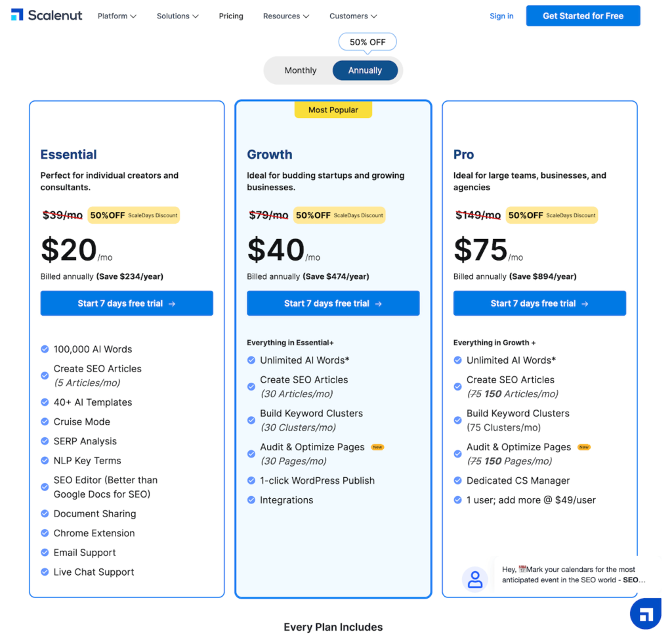Go to the Pricing page
This screenshot has width=672, height=640.
point(231,16)
